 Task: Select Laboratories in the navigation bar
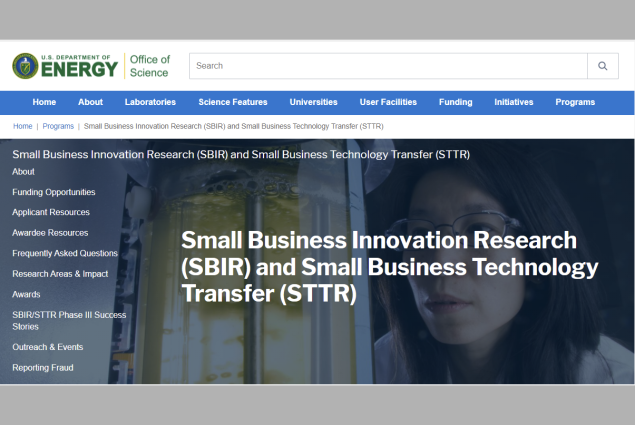[150, 102]
